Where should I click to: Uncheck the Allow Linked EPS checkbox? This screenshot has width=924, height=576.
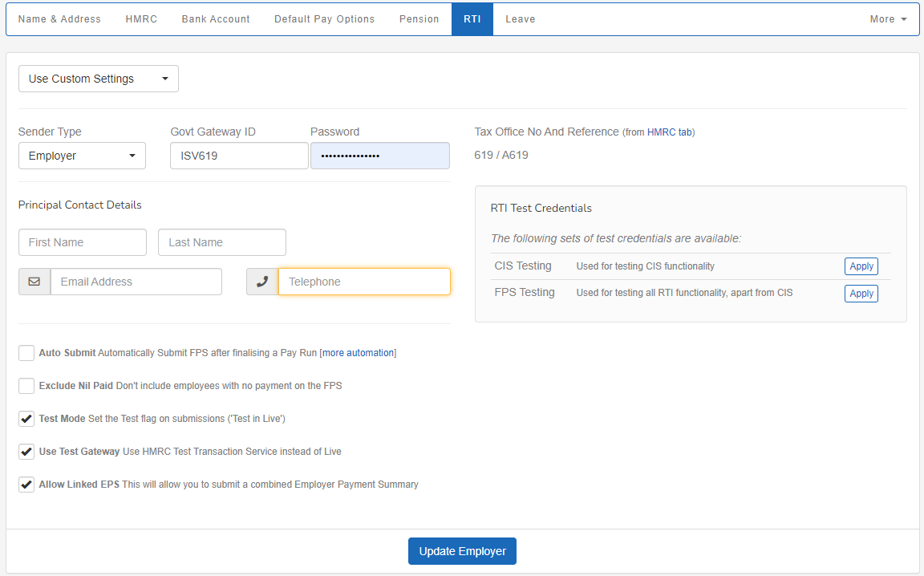(26, 485)
